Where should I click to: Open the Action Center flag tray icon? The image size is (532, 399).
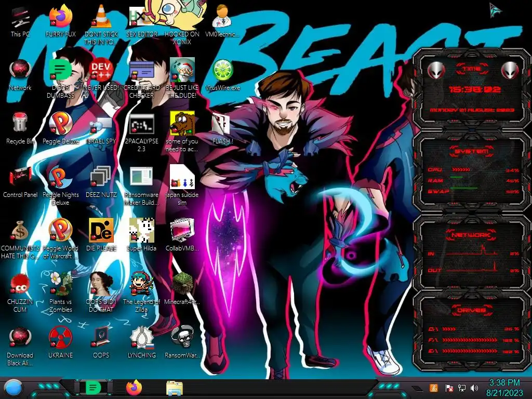[x=449, y=388]
